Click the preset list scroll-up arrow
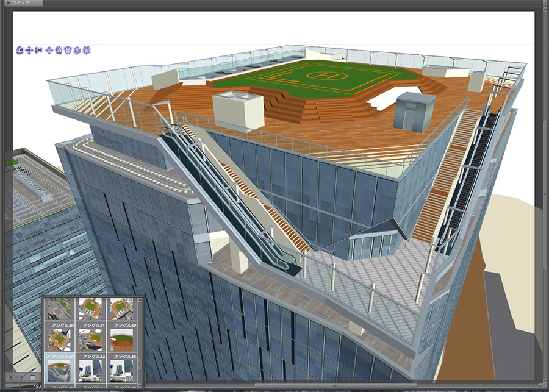The width and height of the screenshot is (549, 392). click(140, 301)
